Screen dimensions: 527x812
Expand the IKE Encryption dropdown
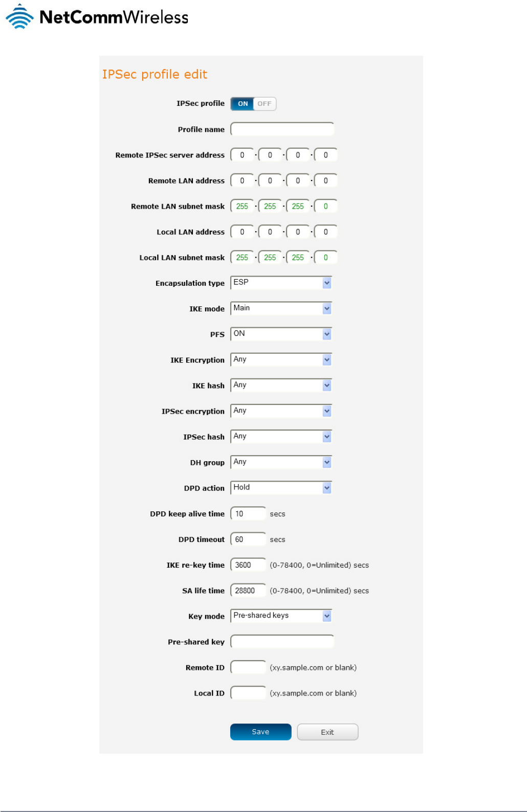(281, 359)
